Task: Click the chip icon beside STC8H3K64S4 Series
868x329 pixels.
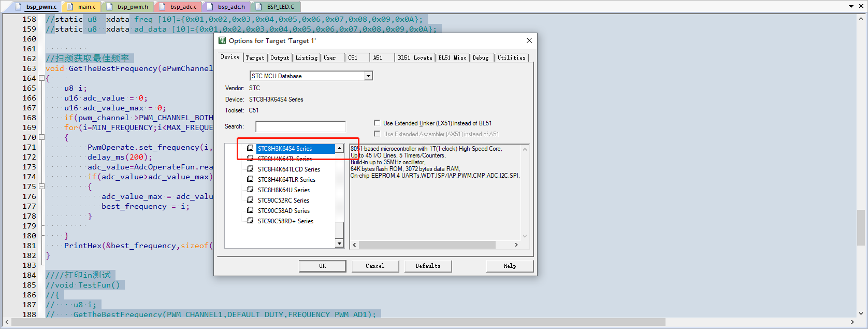Action: (250, 148)
